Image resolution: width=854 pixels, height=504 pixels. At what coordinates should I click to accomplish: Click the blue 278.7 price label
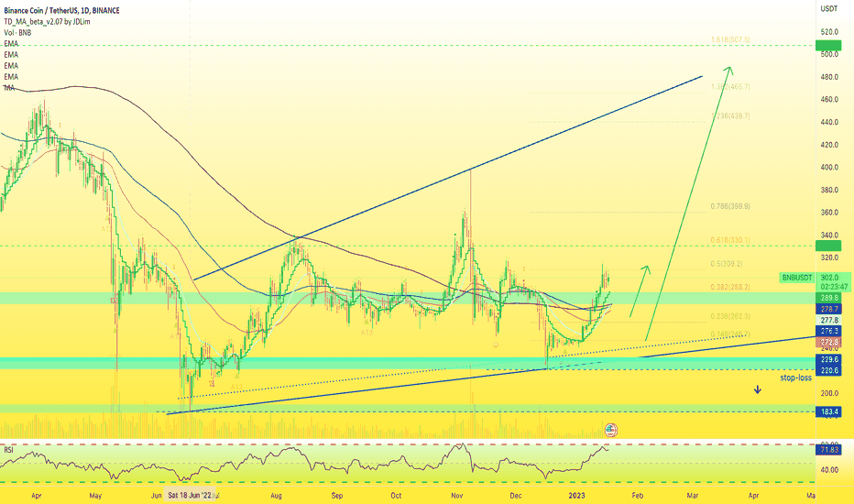click(x=827, y=309)
